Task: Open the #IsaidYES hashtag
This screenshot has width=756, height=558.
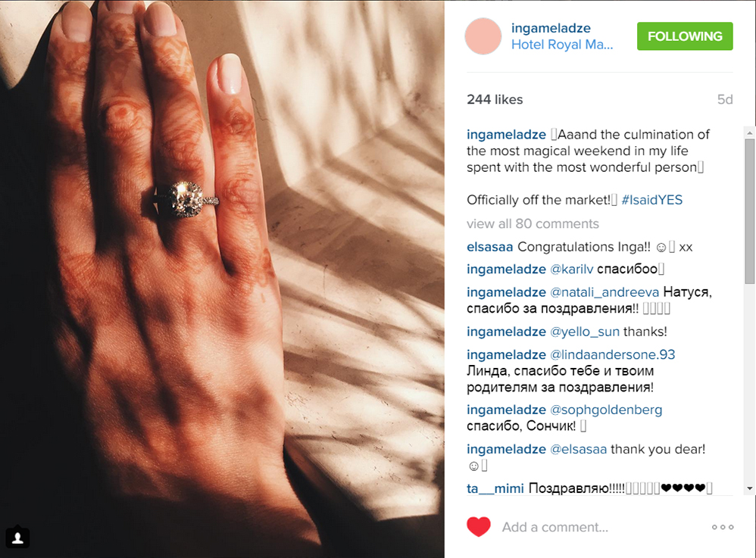Action: (652, 200)
